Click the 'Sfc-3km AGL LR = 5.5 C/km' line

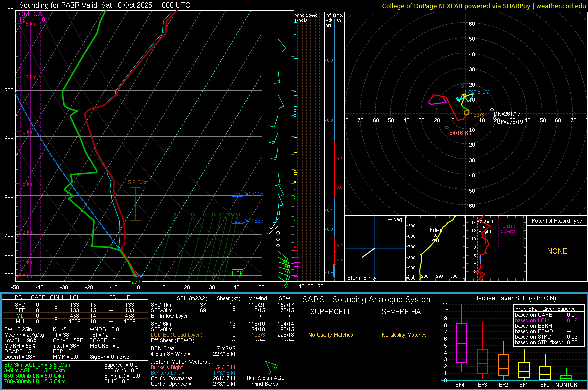tap(37, 365)
